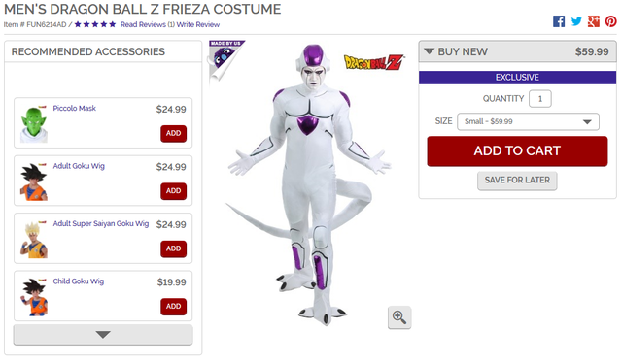Click the magnifier zoom icon on image
Image resolution: width=622 pixels, height=364 pixels.
tap(399, 317)
